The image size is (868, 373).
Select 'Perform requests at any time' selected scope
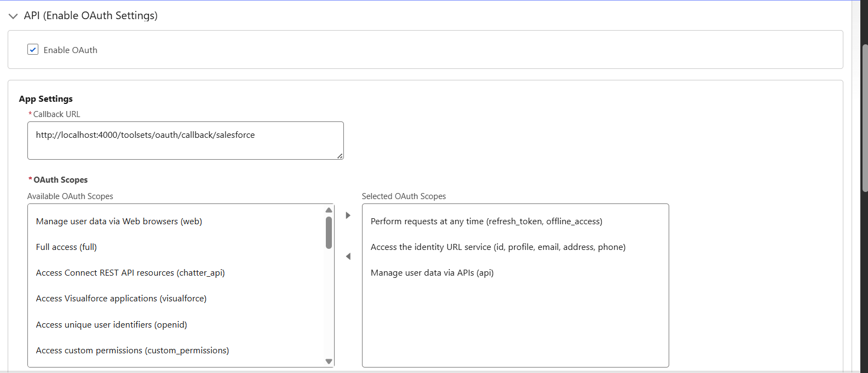click(486, 222)
